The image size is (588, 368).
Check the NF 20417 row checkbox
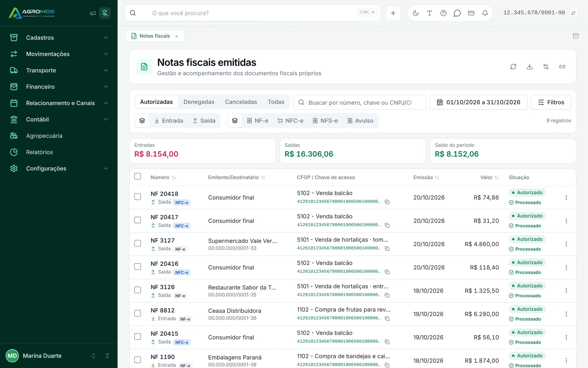(138, 220)
